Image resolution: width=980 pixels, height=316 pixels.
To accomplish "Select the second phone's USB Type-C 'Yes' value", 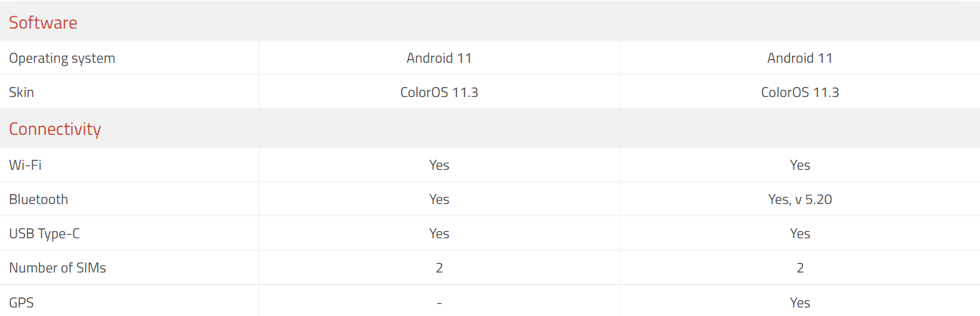I will pyautogui.click(x=800, y=234).
